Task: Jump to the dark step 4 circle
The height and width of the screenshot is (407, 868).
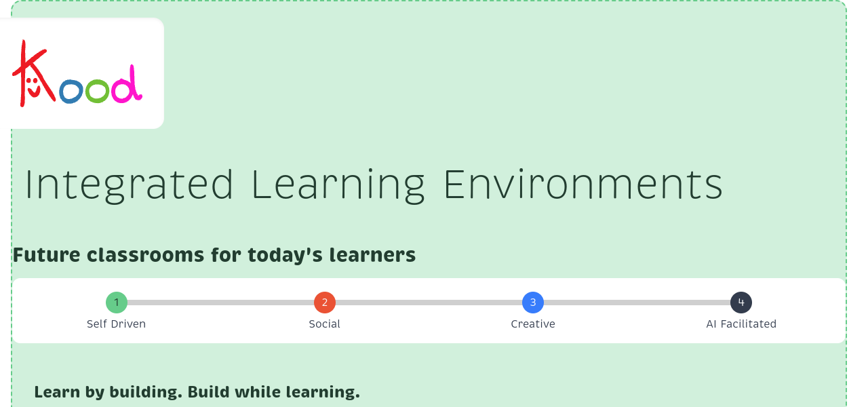Action: point(741,303)
